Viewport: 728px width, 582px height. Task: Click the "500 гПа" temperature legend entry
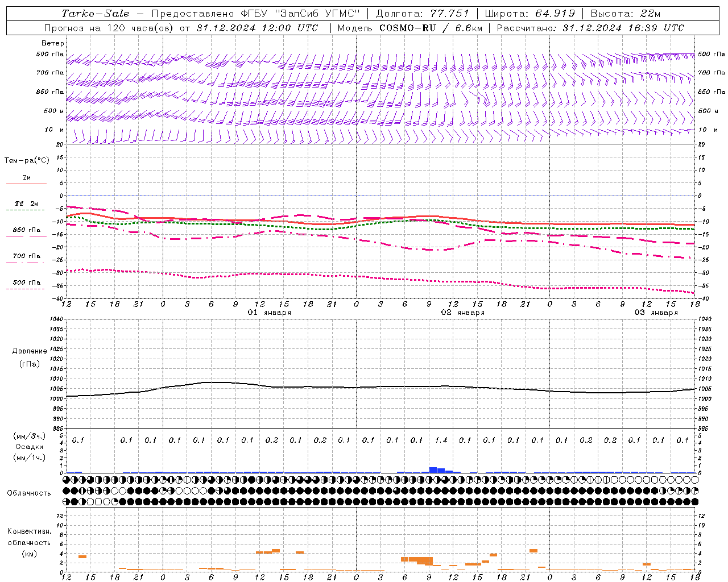pyautogui.click(x=27, y=282)
